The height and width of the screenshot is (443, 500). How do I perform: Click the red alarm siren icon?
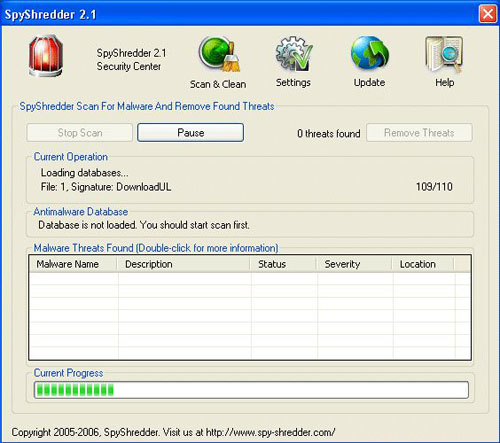click(45, 56)
